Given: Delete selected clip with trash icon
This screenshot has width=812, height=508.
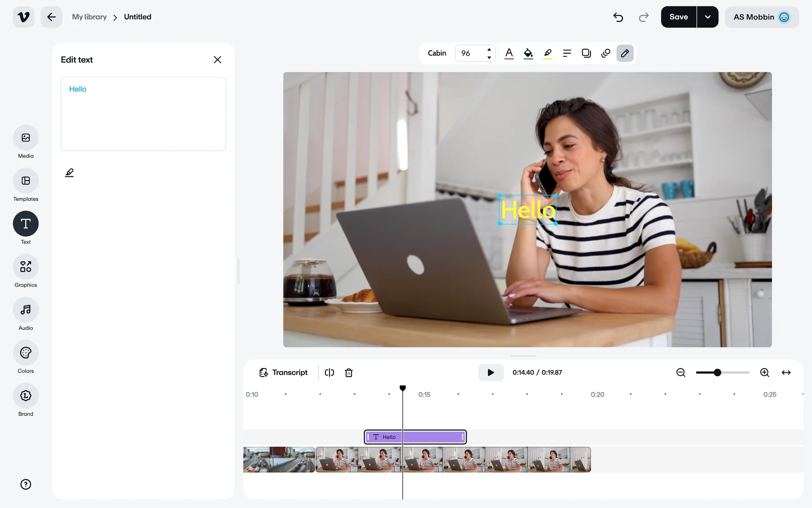Looking at the screenshot, I should 348,373.
